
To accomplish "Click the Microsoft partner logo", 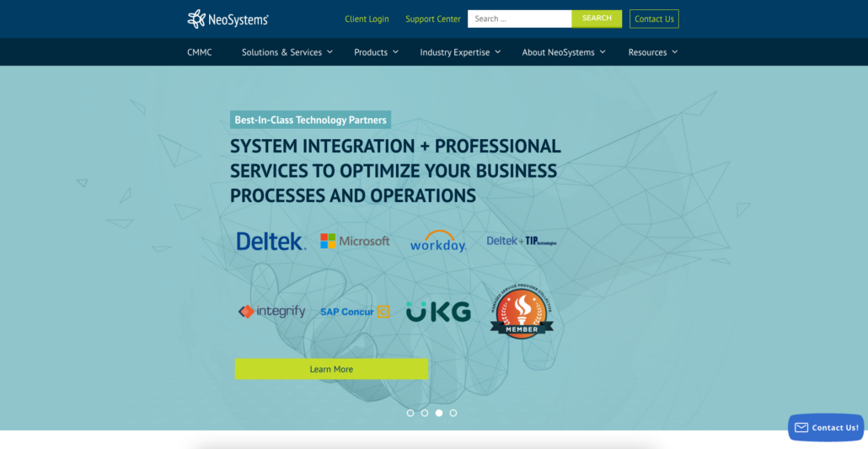I will 355,241.
